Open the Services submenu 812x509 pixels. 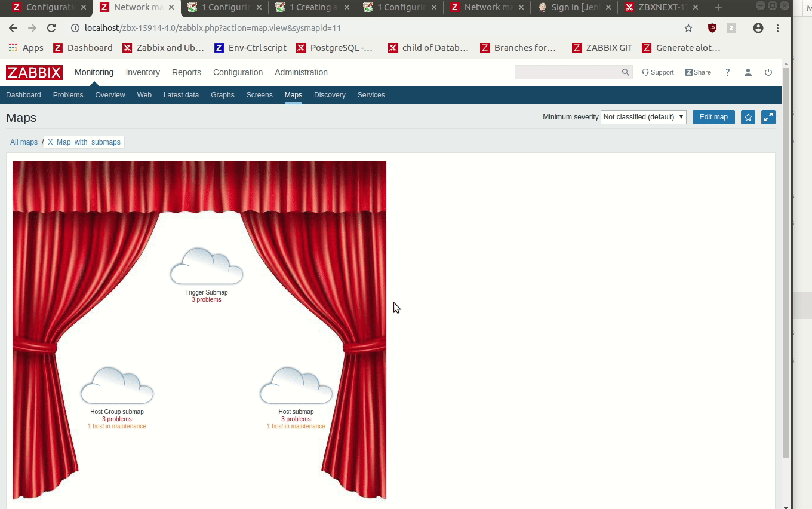371,95
